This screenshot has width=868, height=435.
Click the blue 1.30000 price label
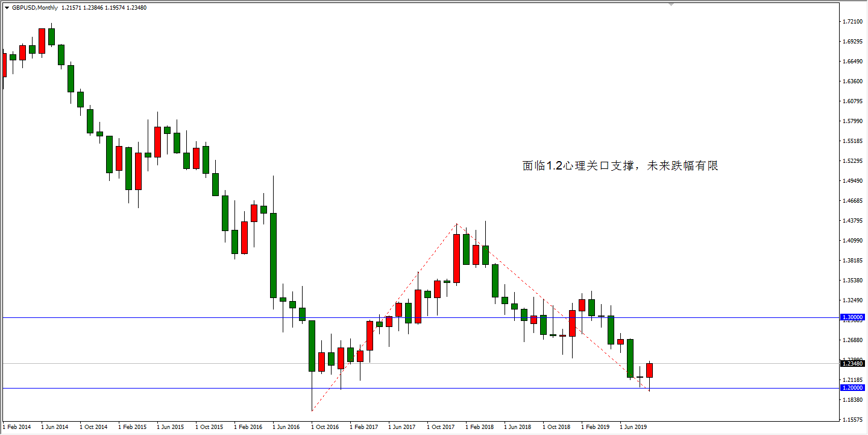pyautogui.click(x=853, y=317)
